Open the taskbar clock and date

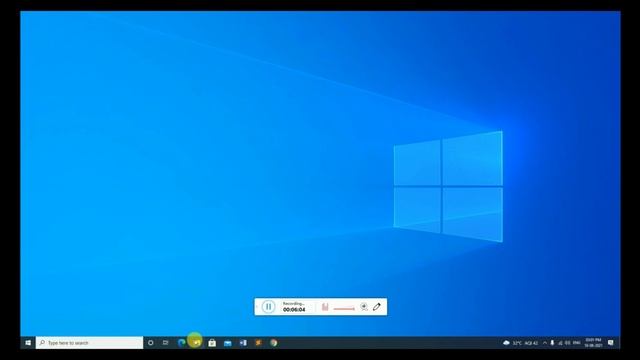(593, 343)
